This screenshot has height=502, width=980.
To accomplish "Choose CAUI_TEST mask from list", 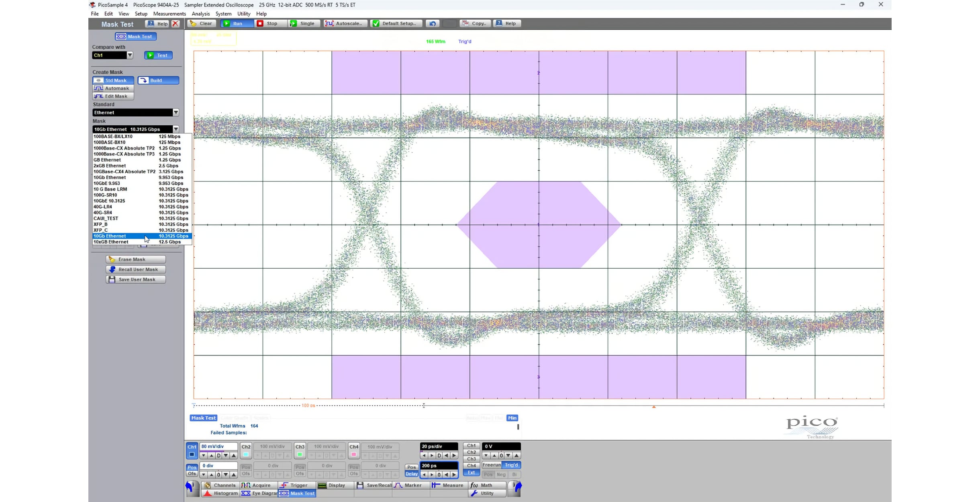I will click(142, 218).
